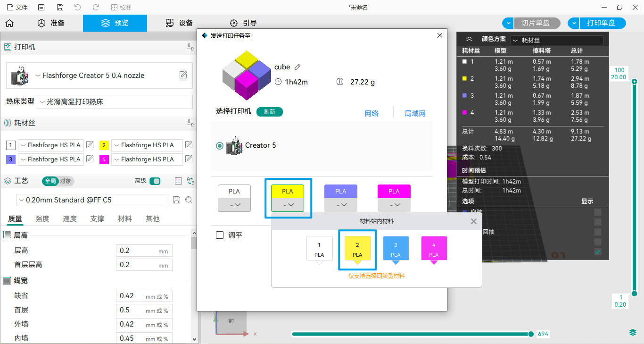Close the 材料站内材料 popup
This screenshot has width=644, height=344.
pos(474,221)
